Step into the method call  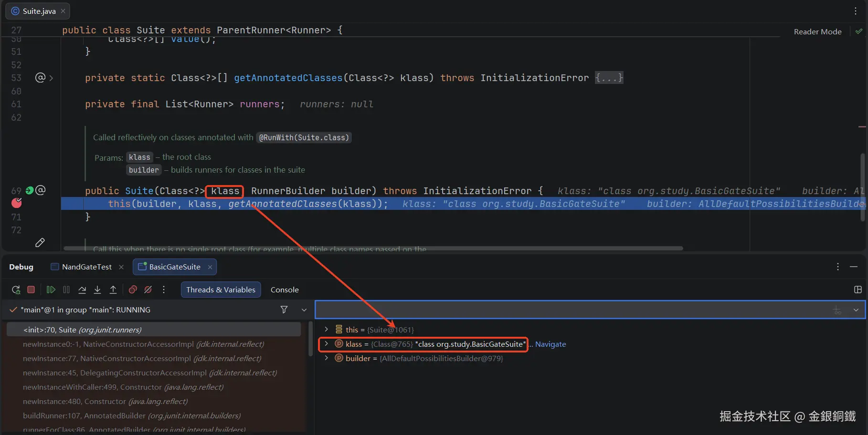pos(97,290)
